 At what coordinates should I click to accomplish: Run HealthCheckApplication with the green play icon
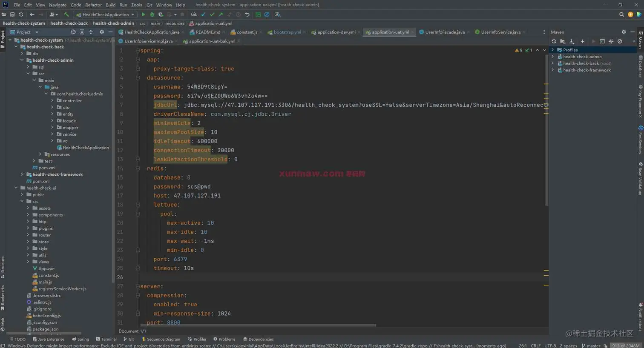click(x=144, y=14)
